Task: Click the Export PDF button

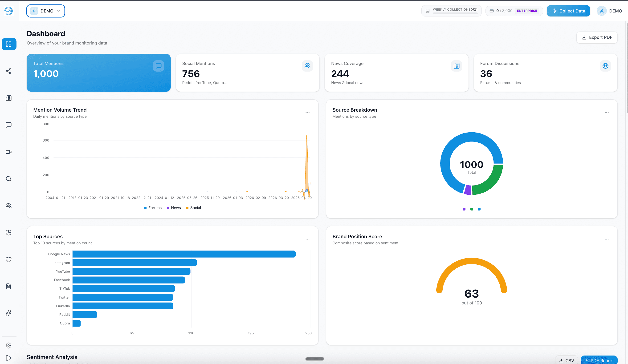Action: tap(597, 37)
